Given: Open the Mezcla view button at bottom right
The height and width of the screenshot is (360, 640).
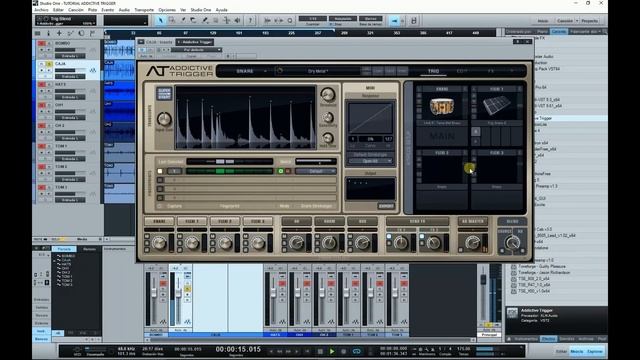Looking at the screenshot, I should pyautogui.click(x=577, y=351).
